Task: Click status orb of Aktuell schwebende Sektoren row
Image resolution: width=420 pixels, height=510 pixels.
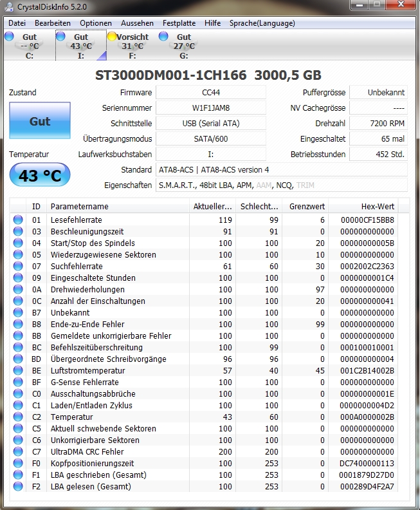Action: tap(18, 429)
